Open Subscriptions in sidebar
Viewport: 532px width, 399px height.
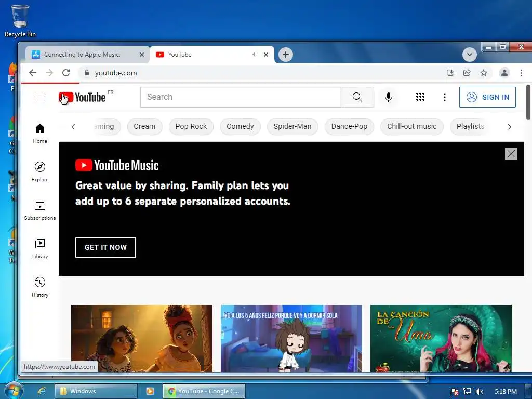(x=40, y=210)
